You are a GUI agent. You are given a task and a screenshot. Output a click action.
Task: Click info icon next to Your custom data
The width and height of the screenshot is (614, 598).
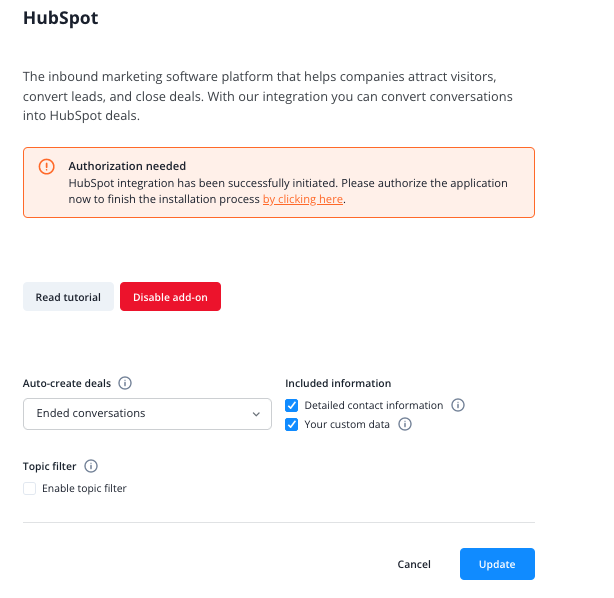405,424
